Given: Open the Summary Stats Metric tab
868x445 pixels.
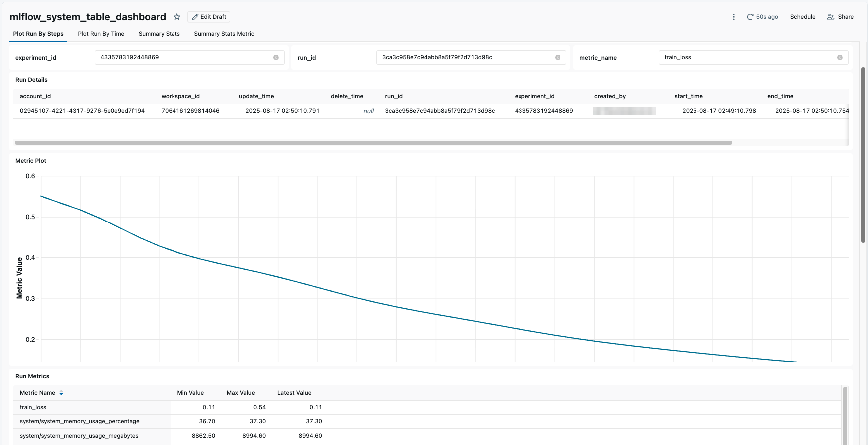Looking at the screenshot, I should click(x=224, y=34).
